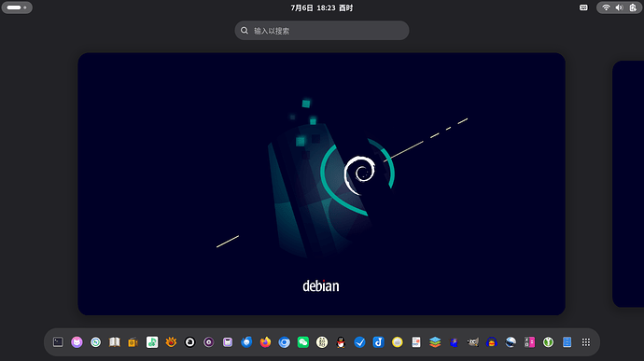Select the Debian wallpaper workspace thumbnail
644x361 pixels.
322,184
